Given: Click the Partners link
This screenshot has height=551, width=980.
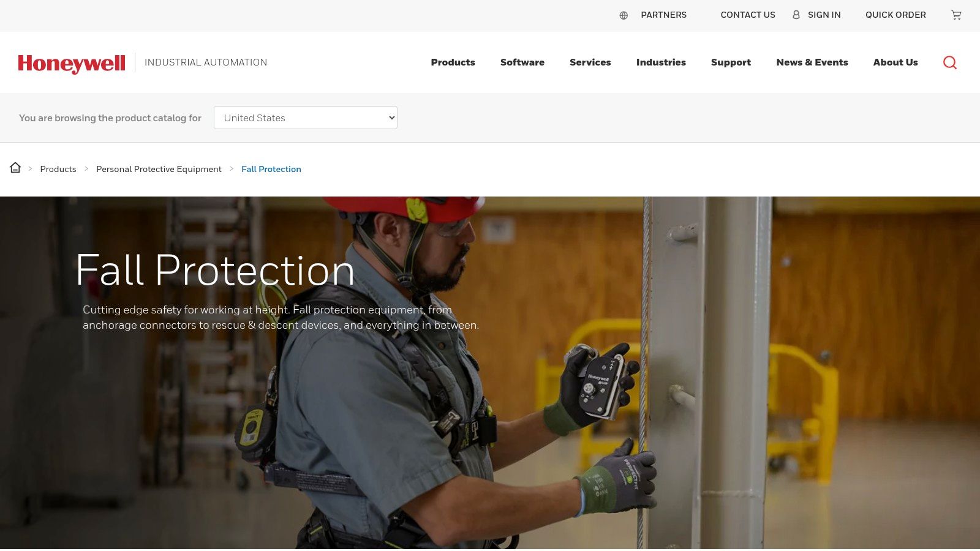Looking at the screenshot, I should pos(663,15).
